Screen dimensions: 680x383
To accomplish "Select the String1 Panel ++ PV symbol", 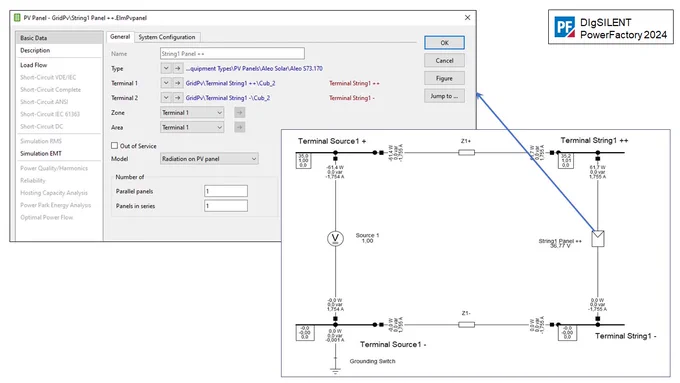I will click(x=598, y=239).
